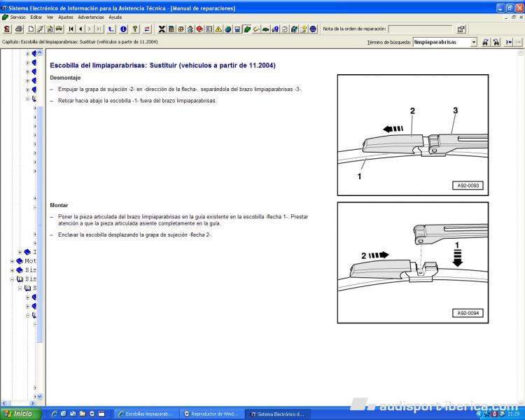The height and width of the screenshot is (420, 525).
Task: Switch to 'Escobillas limpiaparab...' taskbar window
Action: tap(146, 414)
